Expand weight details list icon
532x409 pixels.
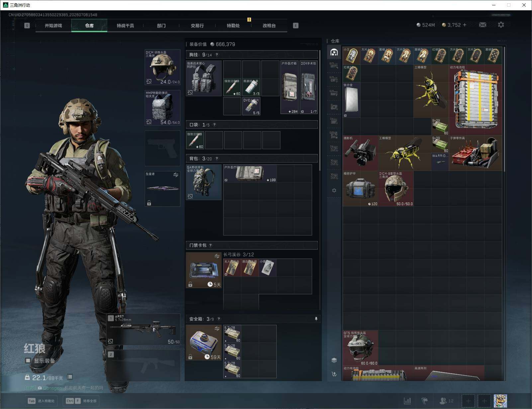coord(70,377)
